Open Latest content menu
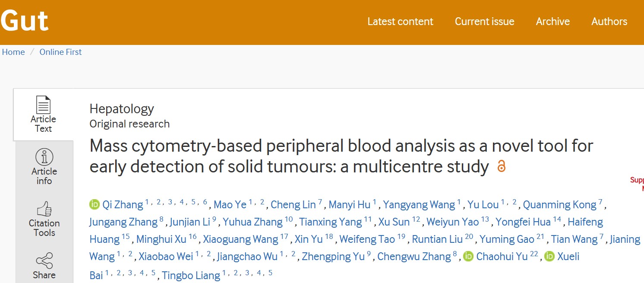Image resolution: width=644 pixels, height=283 pixels. 400,22
